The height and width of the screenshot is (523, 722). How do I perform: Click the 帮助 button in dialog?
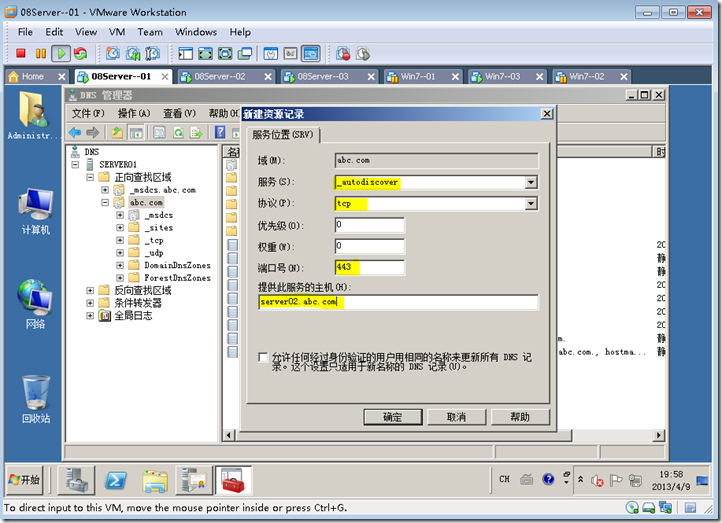coord(520,417)
